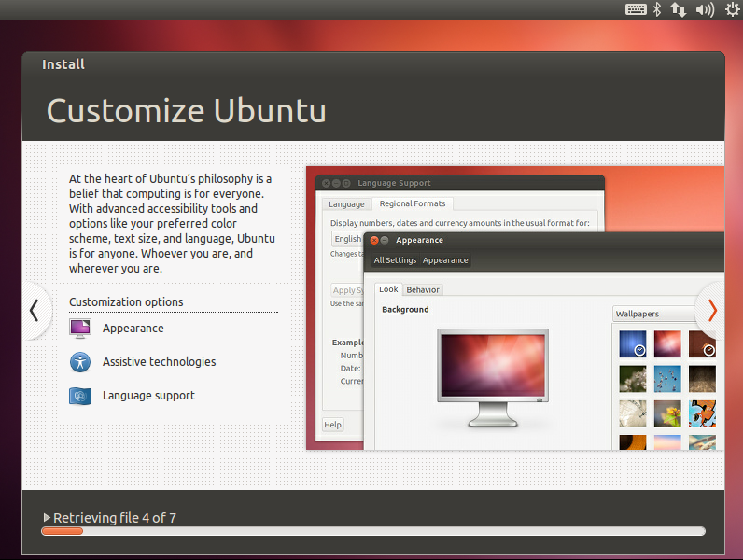Select the white flowers wallpaper thumbnail
The image size is (743, 560).
pyautogui.click(x=633, y=379)
